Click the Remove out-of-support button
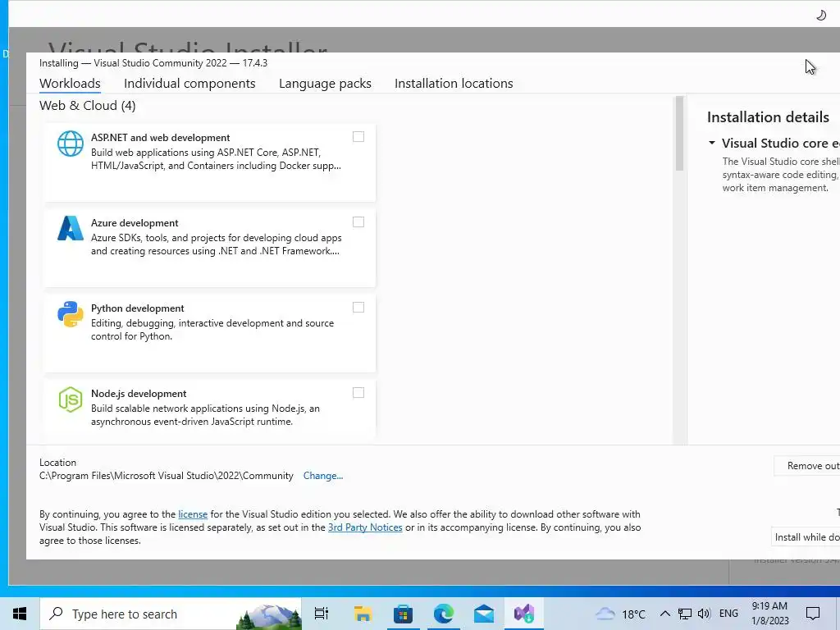 [807, 466]
